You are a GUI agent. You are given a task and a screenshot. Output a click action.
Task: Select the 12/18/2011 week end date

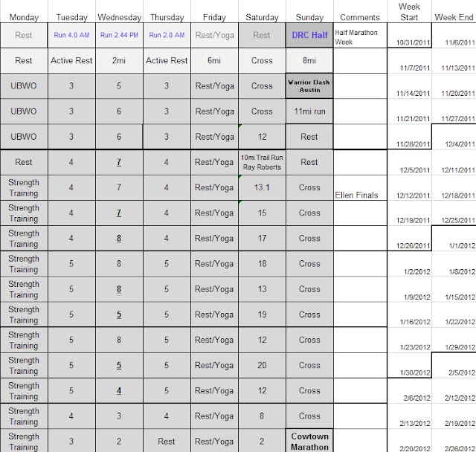(x=454, y=187)
